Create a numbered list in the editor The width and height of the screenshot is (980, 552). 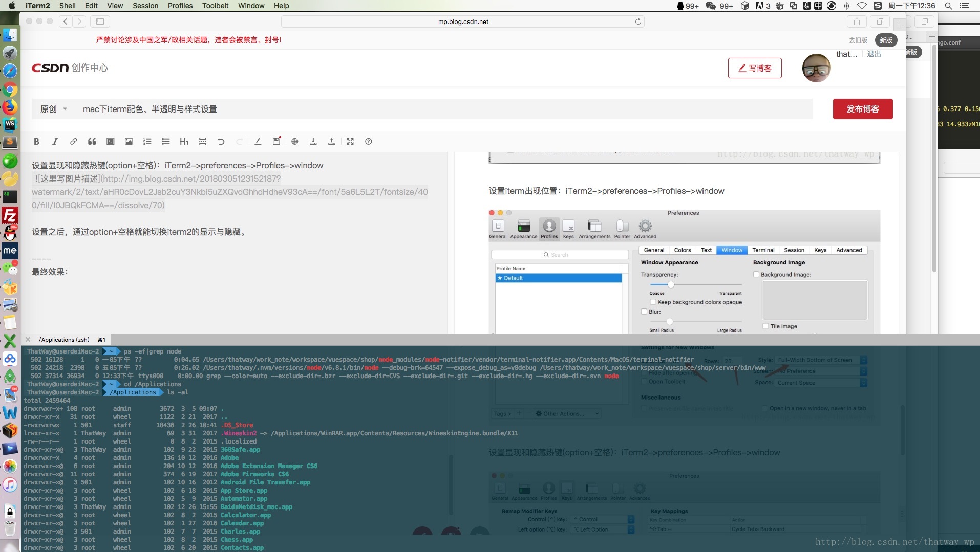click(x=147, y=142)
